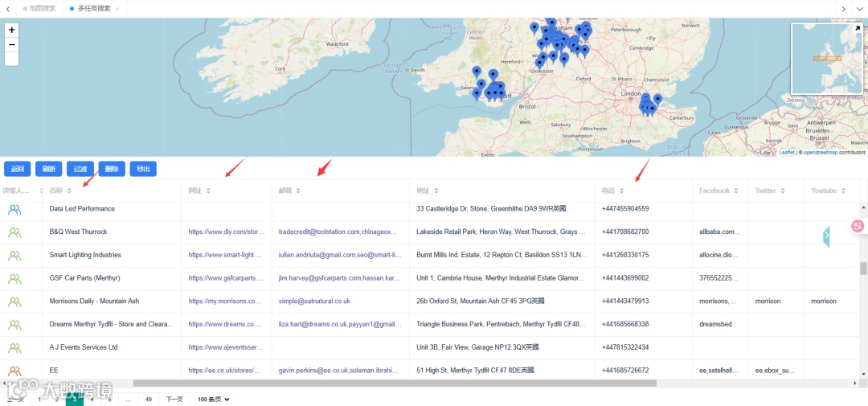Jump to last page 49

tap(149, 400)
